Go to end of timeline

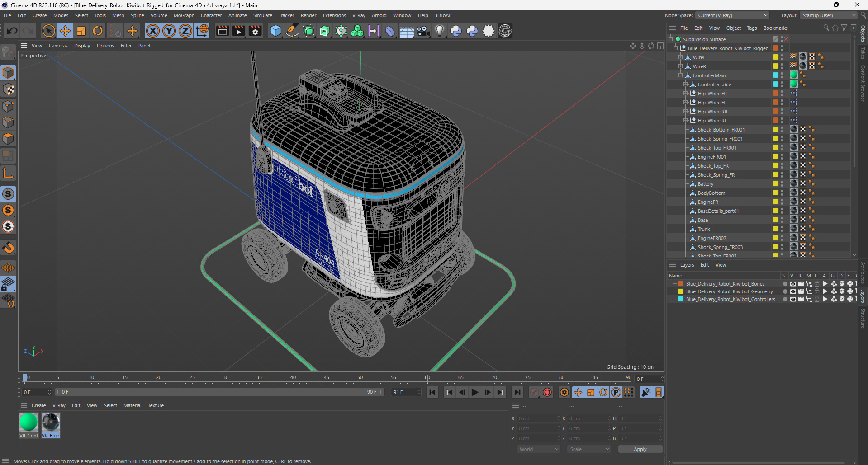tap(517, 392)
